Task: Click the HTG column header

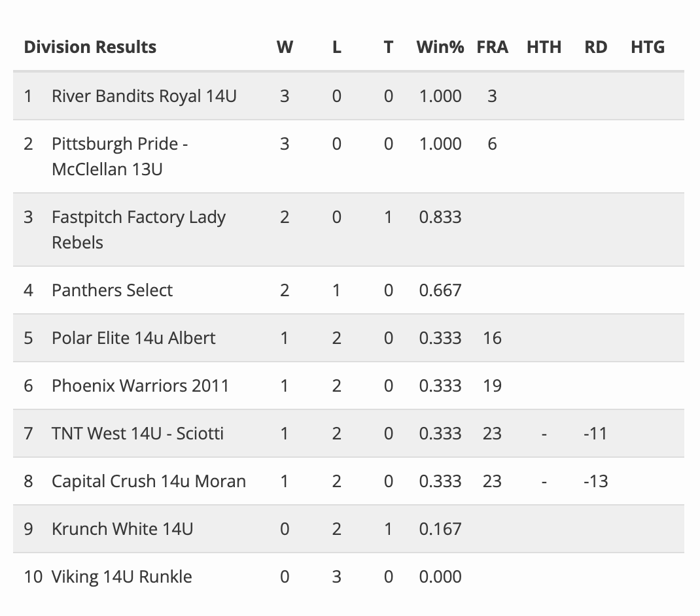Action: point(648,47)
